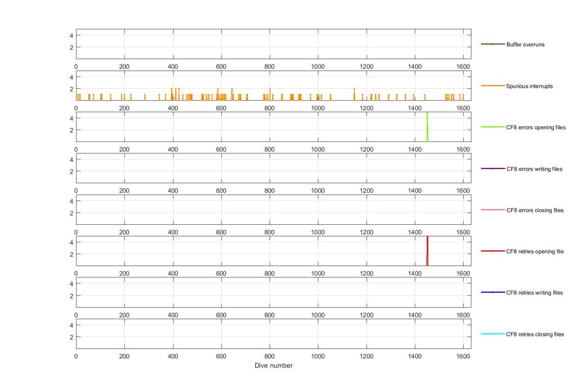Click the CF8 errors opening files legend label
This screenshot has height=392, width=585.
[536, 127]
